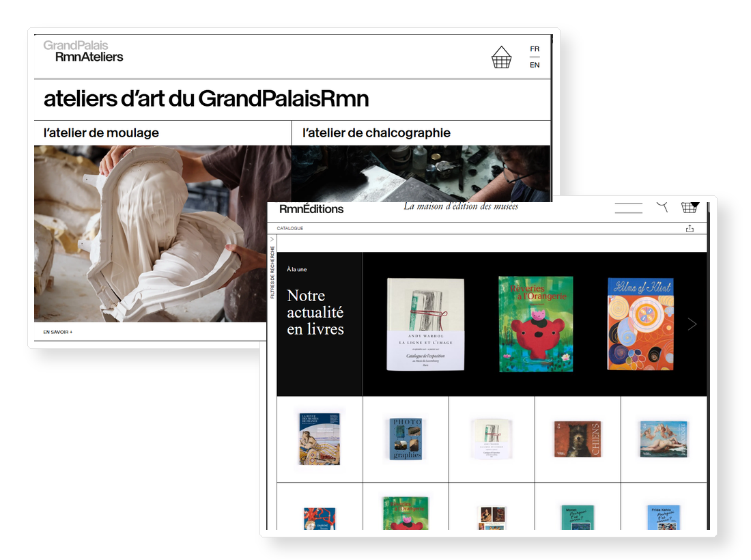
Task: Open search in RmnÉditions header
Action: click(662, 206)
